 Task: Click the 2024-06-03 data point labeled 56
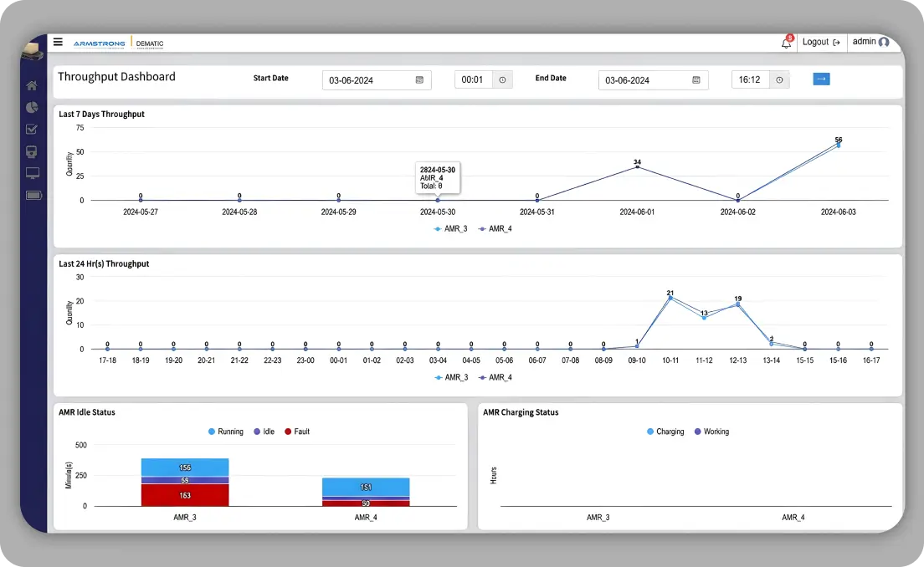[838, 145]
